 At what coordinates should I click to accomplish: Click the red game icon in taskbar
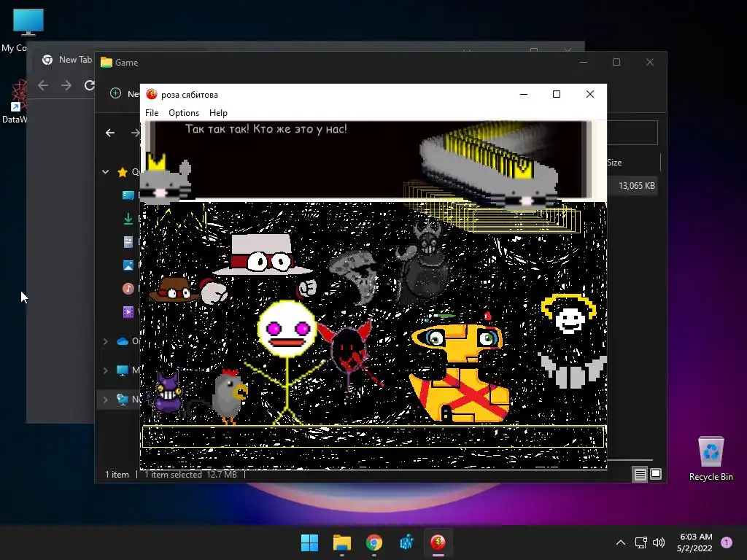[438, 542]
